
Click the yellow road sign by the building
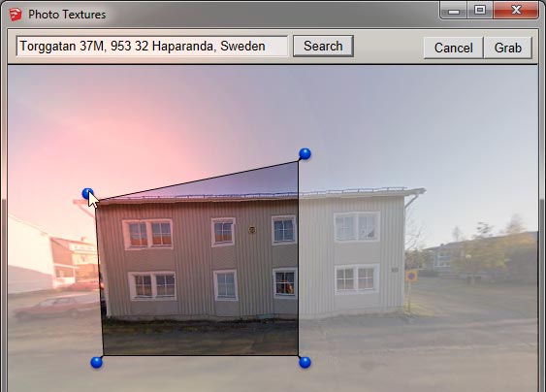pos(411,277)
